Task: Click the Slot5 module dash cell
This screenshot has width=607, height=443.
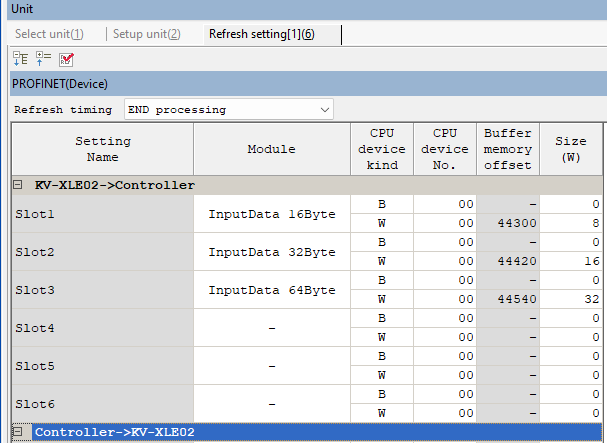Action: pos(272,366)
